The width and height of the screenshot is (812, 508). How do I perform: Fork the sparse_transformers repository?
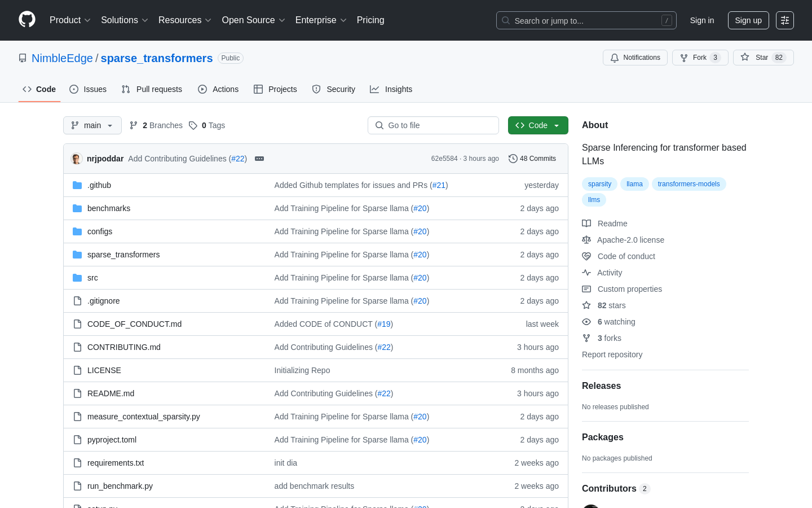tap(700, 58)
